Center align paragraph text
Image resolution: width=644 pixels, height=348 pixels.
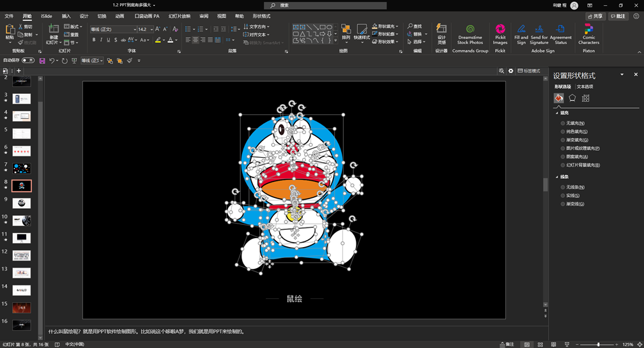coord(195,40)
